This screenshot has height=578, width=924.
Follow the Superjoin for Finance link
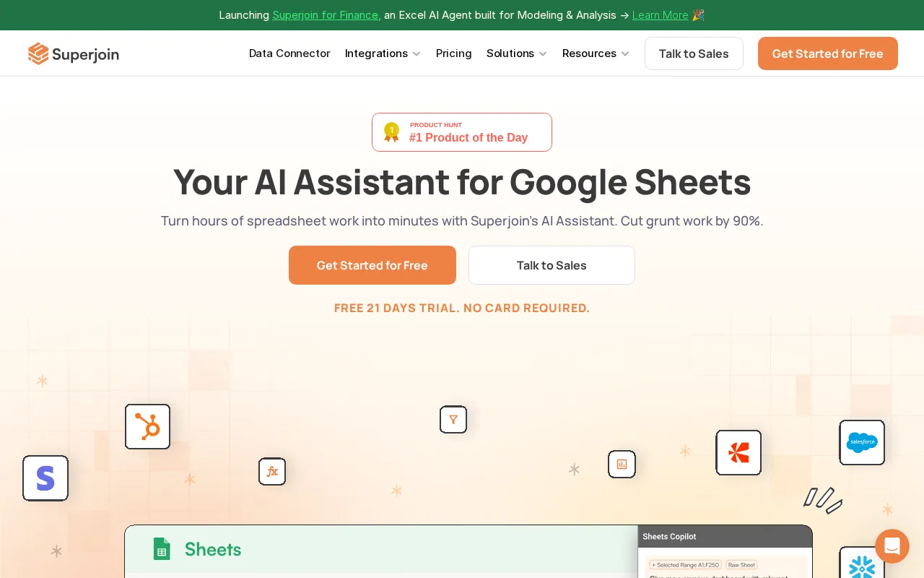[x=326, y=15]
